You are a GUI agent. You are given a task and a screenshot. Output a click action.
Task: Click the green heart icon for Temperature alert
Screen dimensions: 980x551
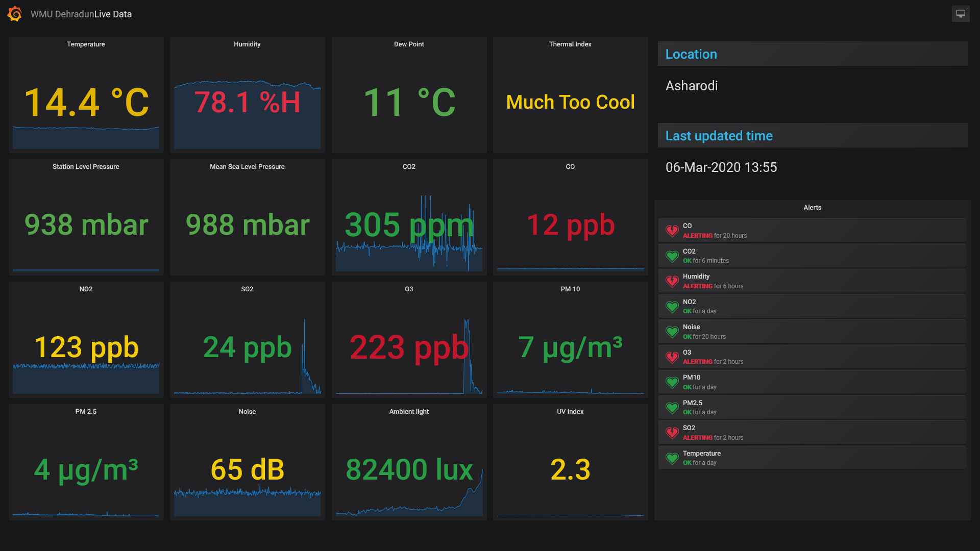672,458
